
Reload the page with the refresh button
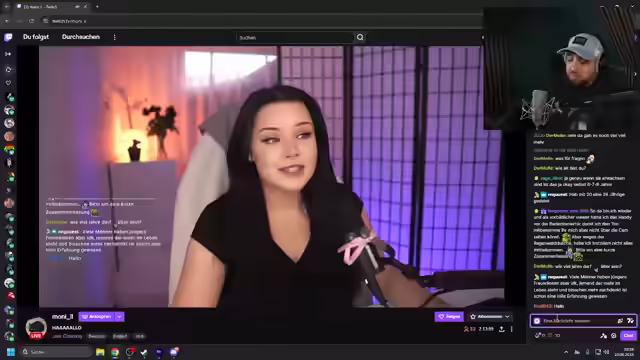(x=31, y=21)
